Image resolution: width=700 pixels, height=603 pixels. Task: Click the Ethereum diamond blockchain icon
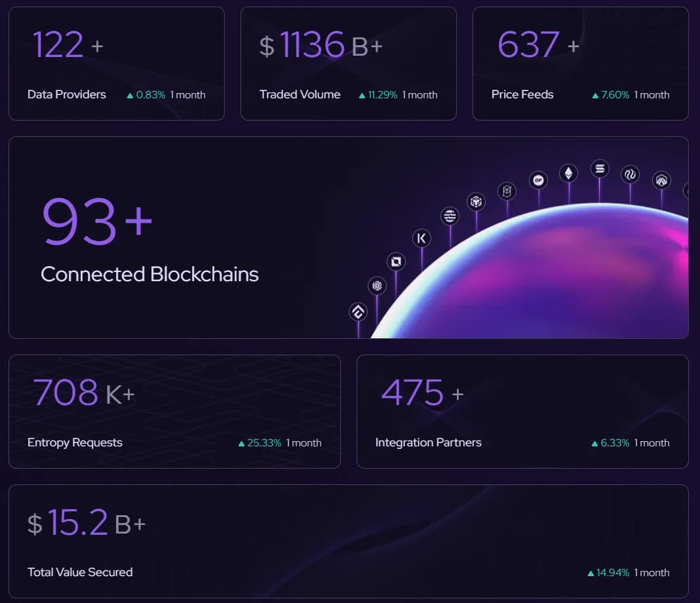click(x=568, y=173)
